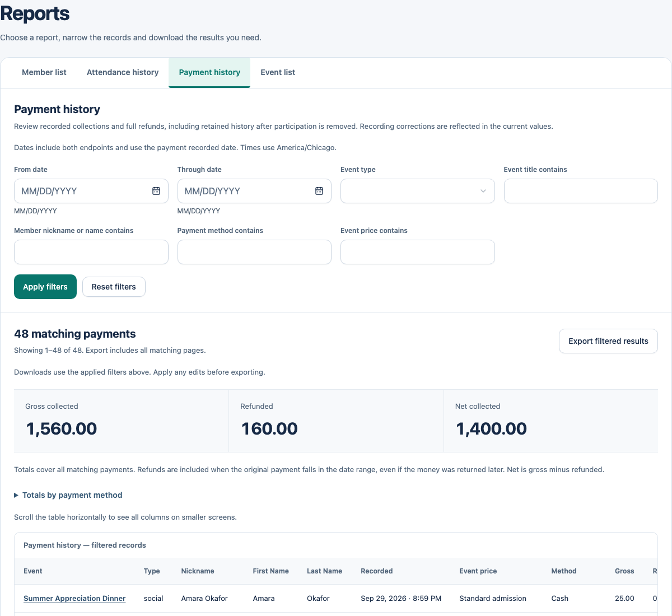
Task: Click the Apply filters button
Action: [x=45, y=287]
